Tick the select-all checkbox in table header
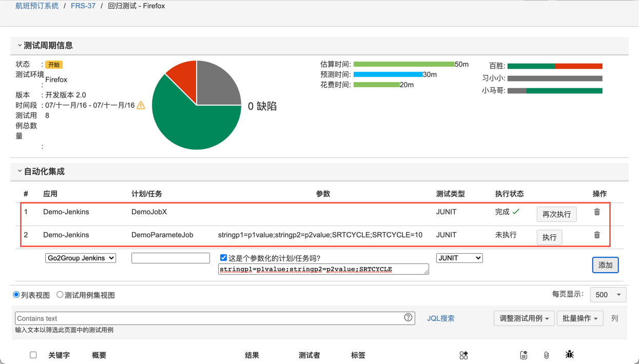The width and height of the screenshot is (639, 364). (x=33, y=355)
